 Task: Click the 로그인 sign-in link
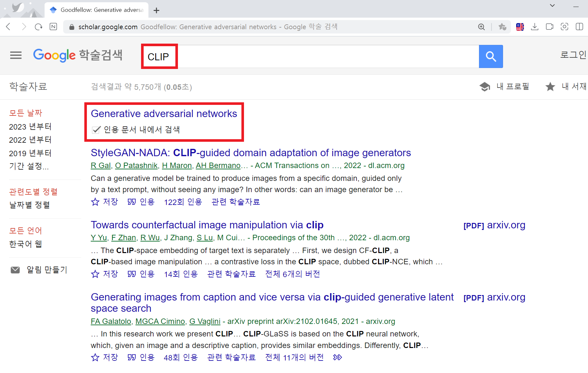tap(574, 55)
